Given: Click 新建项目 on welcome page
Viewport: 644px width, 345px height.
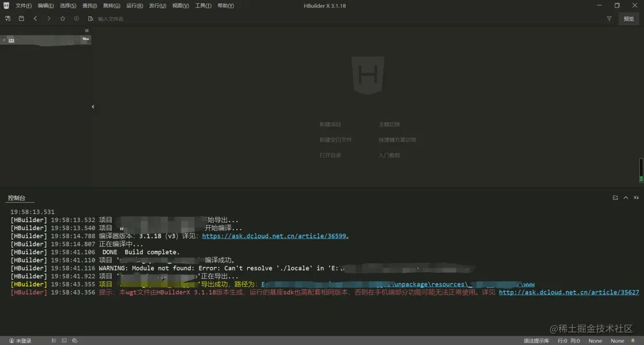Looking at the screenshot, I should coord(330,125).
